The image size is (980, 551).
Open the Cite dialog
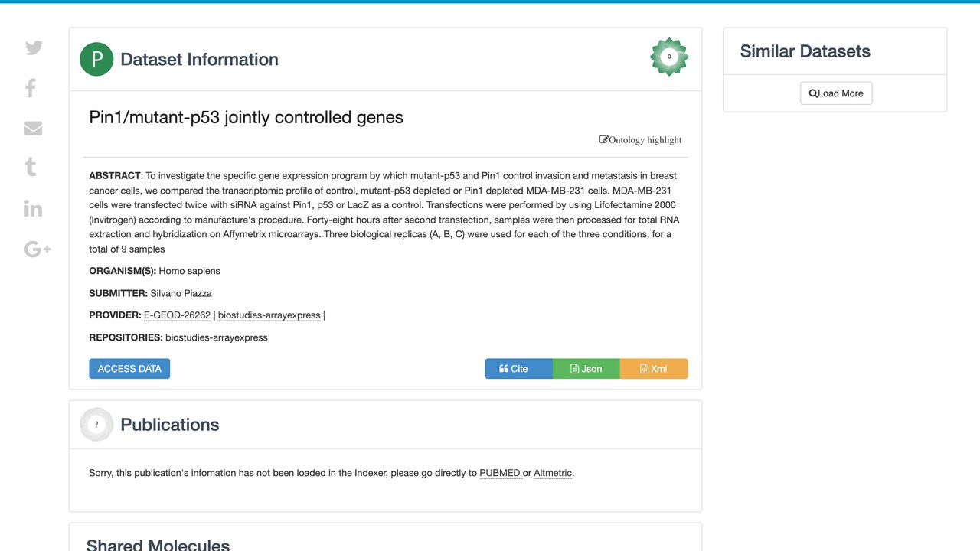pyautogui.click(x=518, y=369)
